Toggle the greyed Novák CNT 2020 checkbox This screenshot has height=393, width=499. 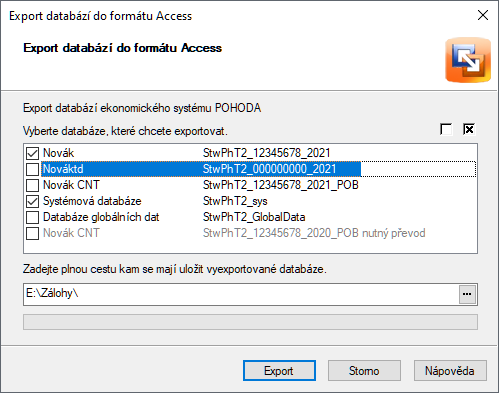[32, 233]
